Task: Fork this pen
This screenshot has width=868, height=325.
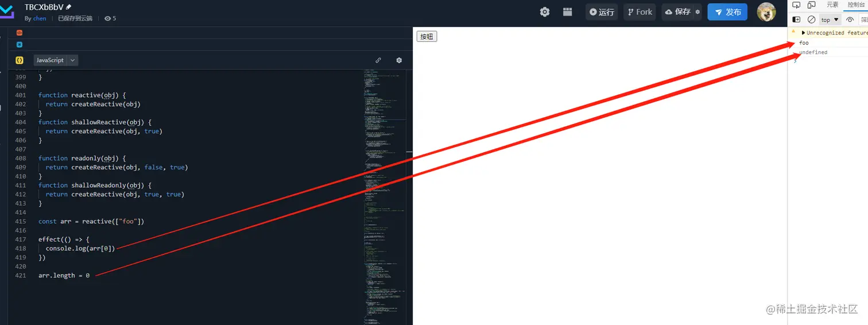Action: click(639, 12)
